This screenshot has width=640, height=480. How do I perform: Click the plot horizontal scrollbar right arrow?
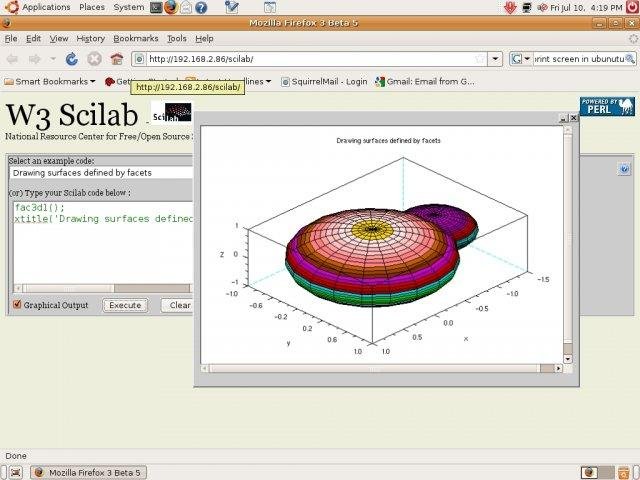558,368
